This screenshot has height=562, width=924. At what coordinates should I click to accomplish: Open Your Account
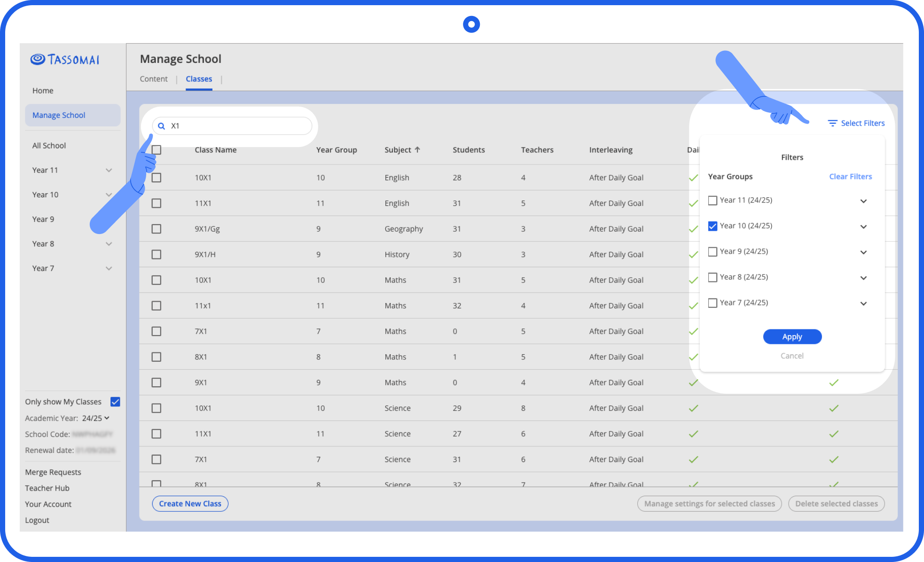pyautogui.click(x=48, y=504)
